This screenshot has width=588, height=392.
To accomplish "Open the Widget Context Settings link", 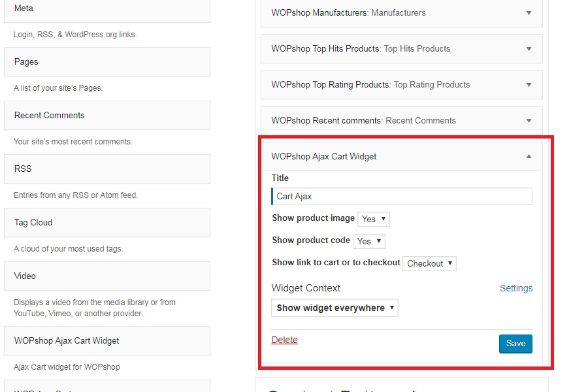I will pyautogui.click(x=515, y=288).
